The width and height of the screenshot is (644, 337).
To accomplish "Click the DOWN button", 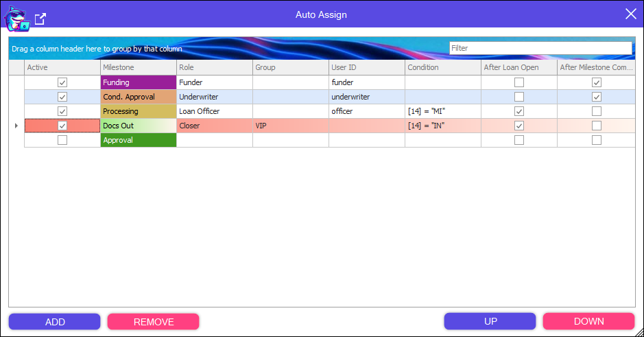I will pos(588,321).
